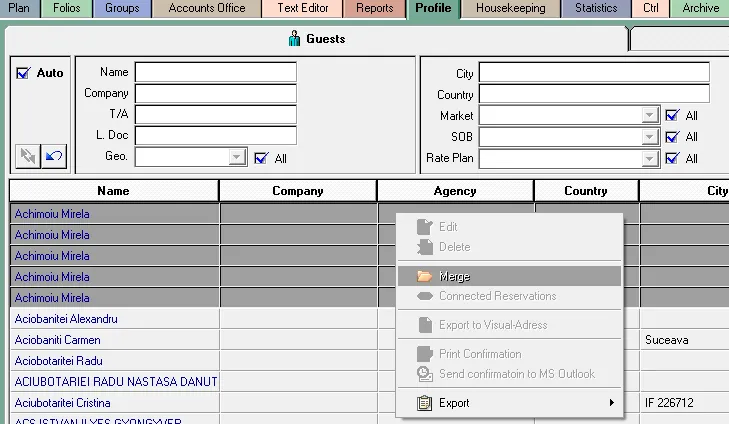729x424 pixels.
Task: Click the clear filter pointer icon button
Action: click(28, 156)
